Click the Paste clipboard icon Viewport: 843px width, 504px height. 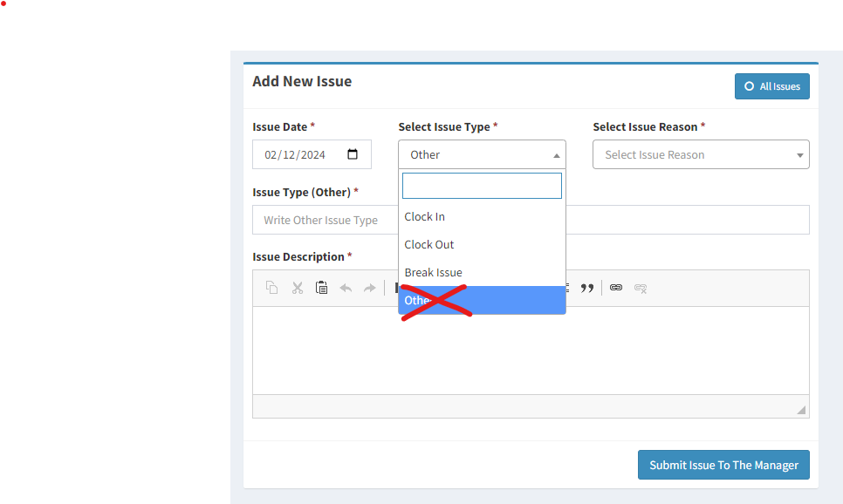pyautogui.click(x=321, y=288)
